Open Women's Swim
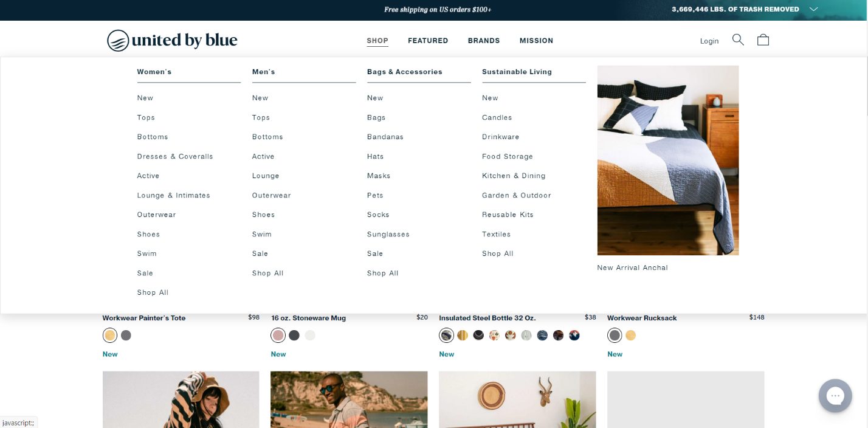Screen dimensions: 868x428 (x=146, y=254)
